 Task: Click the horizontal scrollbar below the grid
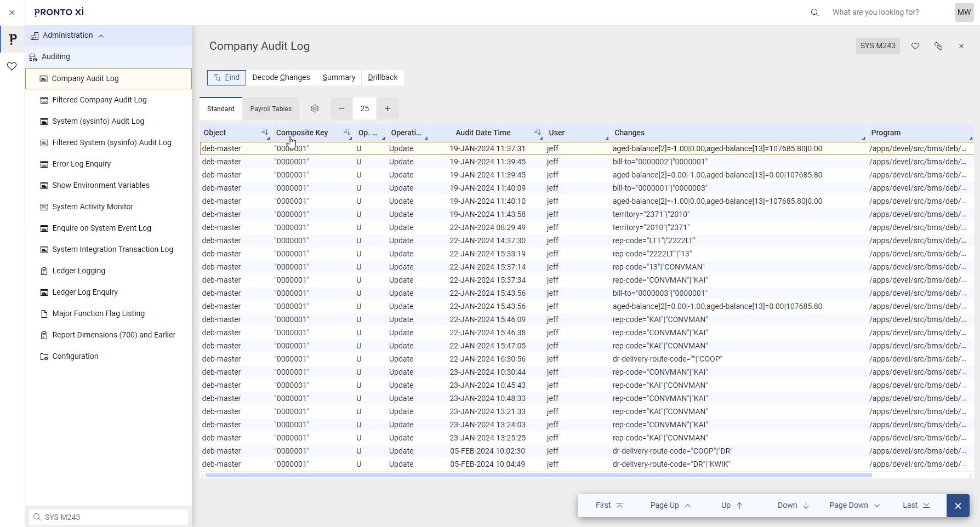click(537, 475)
